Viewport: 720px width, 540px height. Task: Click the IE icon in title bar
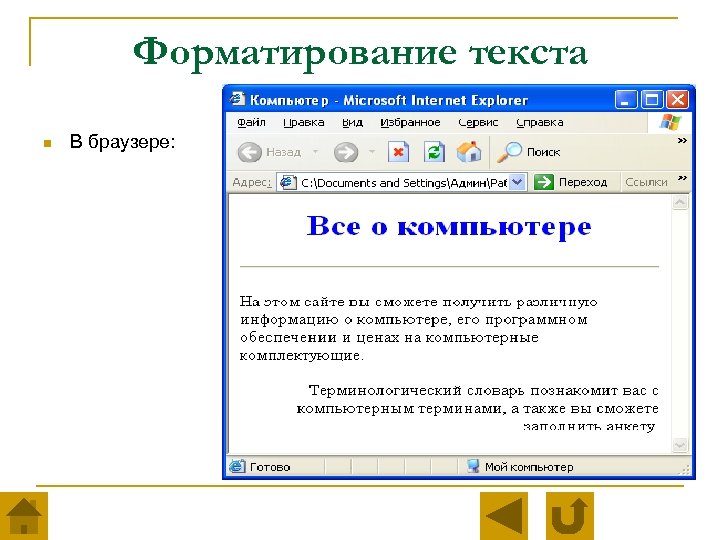click(237, 99)
